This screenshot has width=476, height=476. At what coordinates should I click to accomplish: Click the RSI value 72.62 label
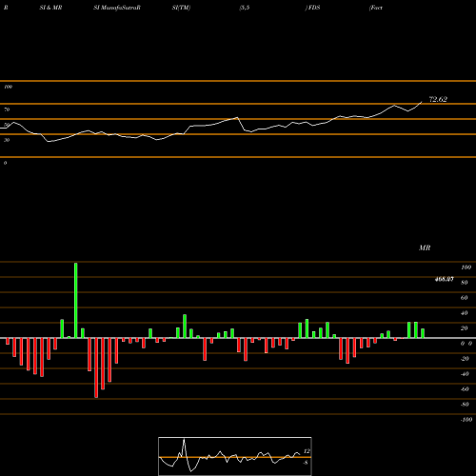438,99
